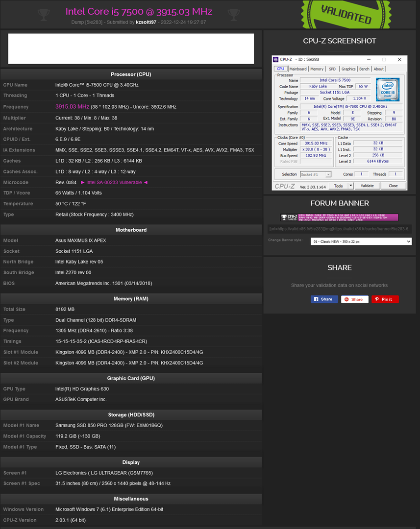
Task: Click the white advertisement banner area
Action: pos(131,48)
